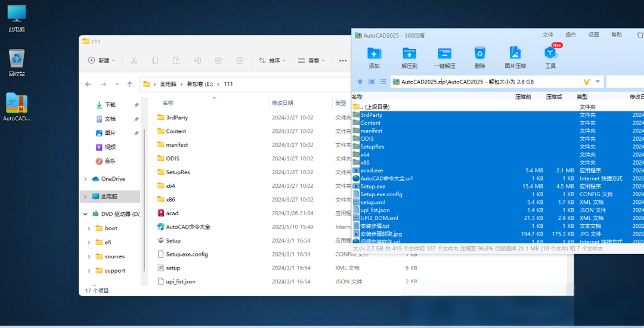
Task: Click 此电脑 in the Explorer address bar
Action: coord(168,83)
